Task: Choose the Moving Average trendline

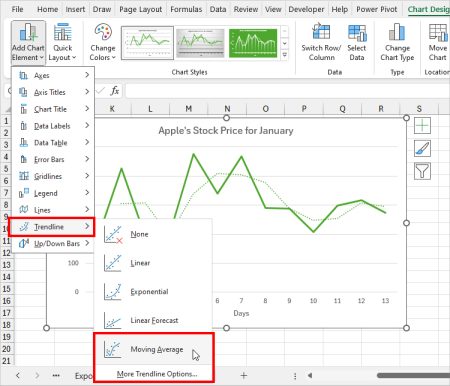Action: [153, 349]
